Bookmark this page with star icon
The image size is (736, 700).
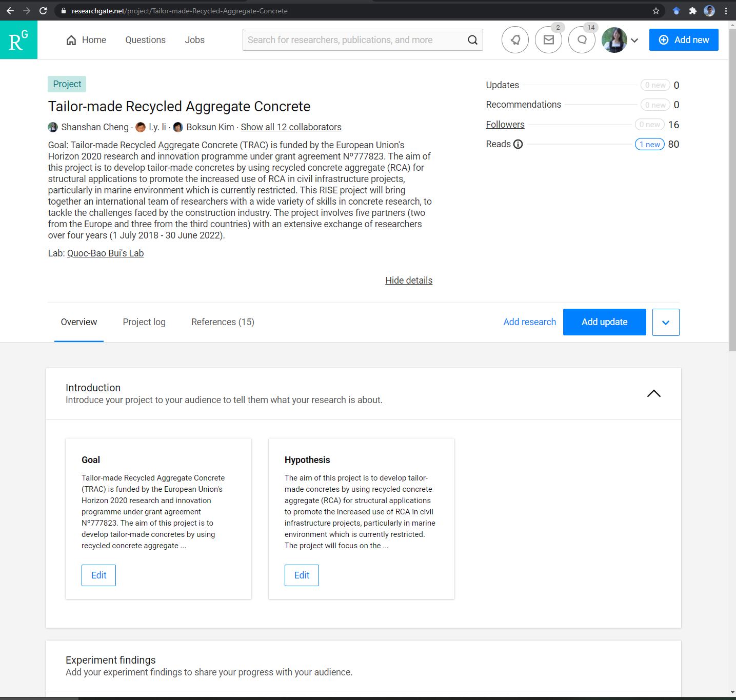point(655,11)
